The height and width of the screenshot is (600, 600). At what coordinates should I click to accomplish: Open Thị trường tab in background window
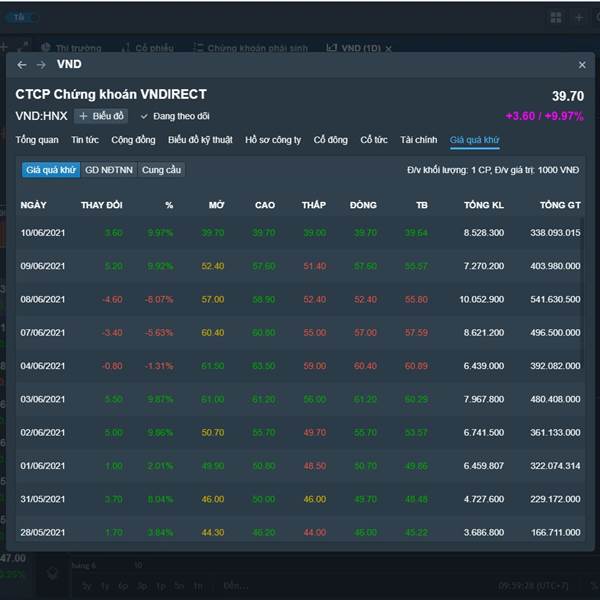tap(72, 48)
